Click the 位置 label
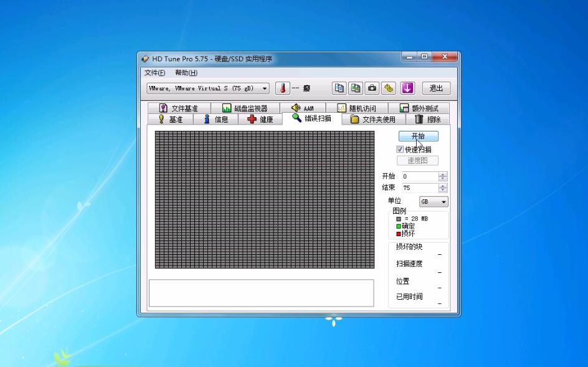588x367 pixels. [402, 281]
